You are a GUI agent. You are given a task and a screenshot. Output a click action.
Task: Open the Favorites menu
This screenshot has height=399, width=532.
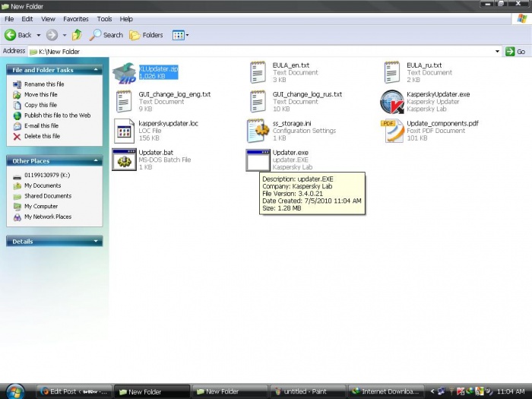tap(75, 18)
